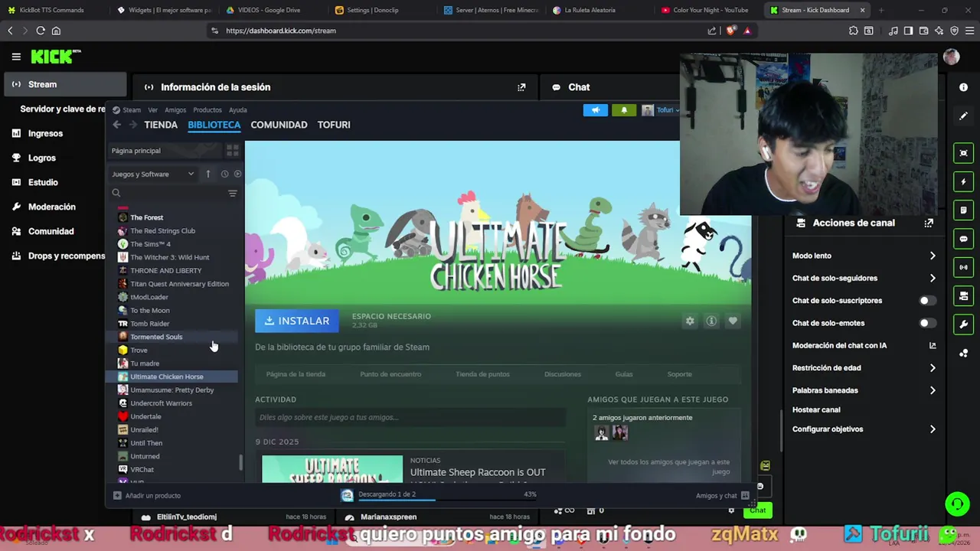Add Ultimate Chicken Horse to favorites

click(x=733, y=321)
